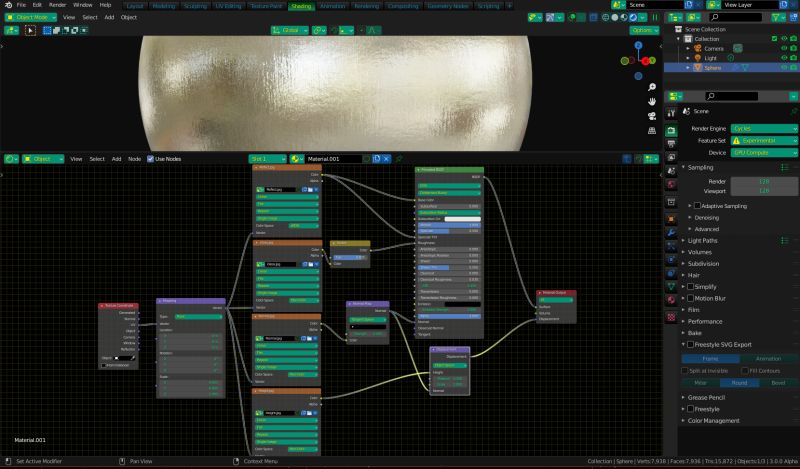The height and width of the screenshot is (469, 800).
Task: Hide the Light with its eye icon
Action: 784,58
